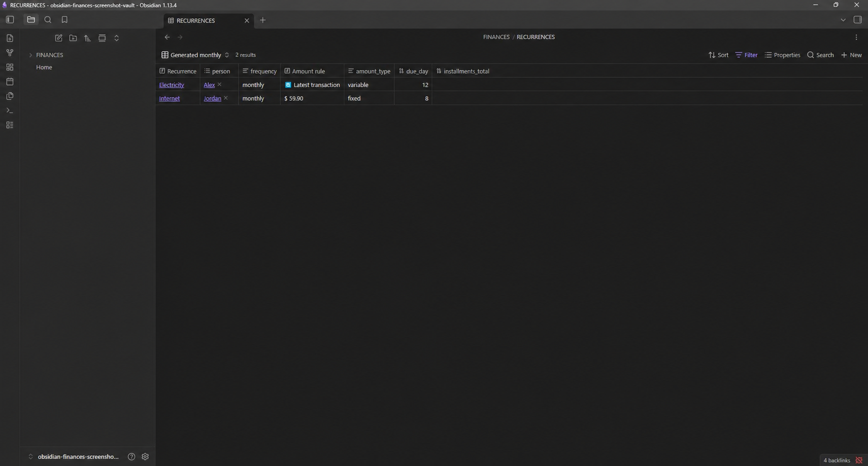Viewport: 868px width, 466px height.
Task: Open the Alex person link
Action: point(209,85)
